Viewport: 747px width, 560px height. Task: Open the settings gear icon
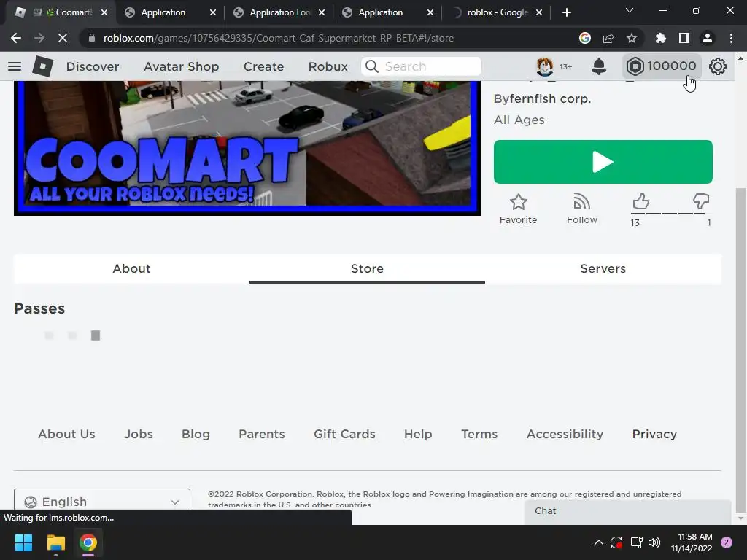[718, 66]
